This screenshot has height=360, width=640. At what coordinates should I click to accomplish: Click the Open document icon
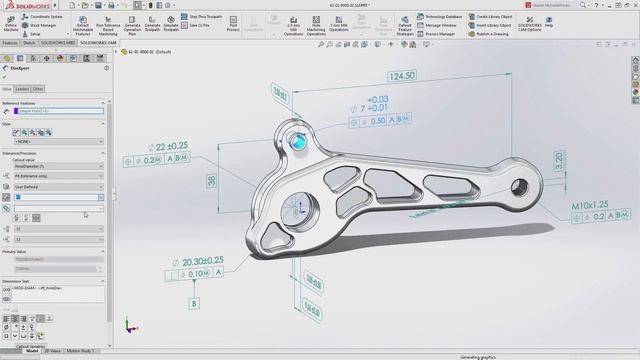coord(85,5)
